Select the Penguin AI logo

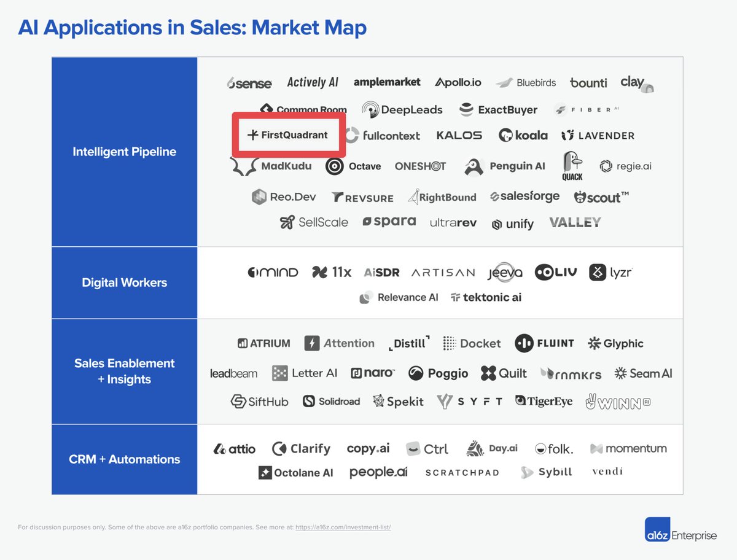pos(505,166)
